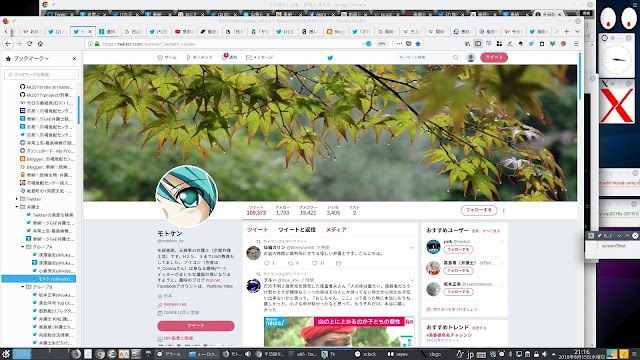Viewport: 640px width, 360px height.
Task: Open xeyes item in taskbar
Action: coord(398,354)
